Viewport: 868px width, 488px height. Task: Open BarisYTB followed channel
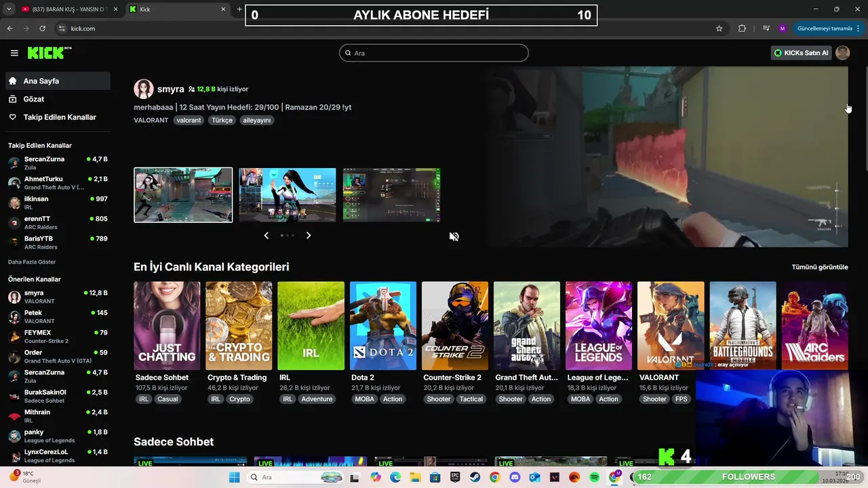(x=58, y=242)
